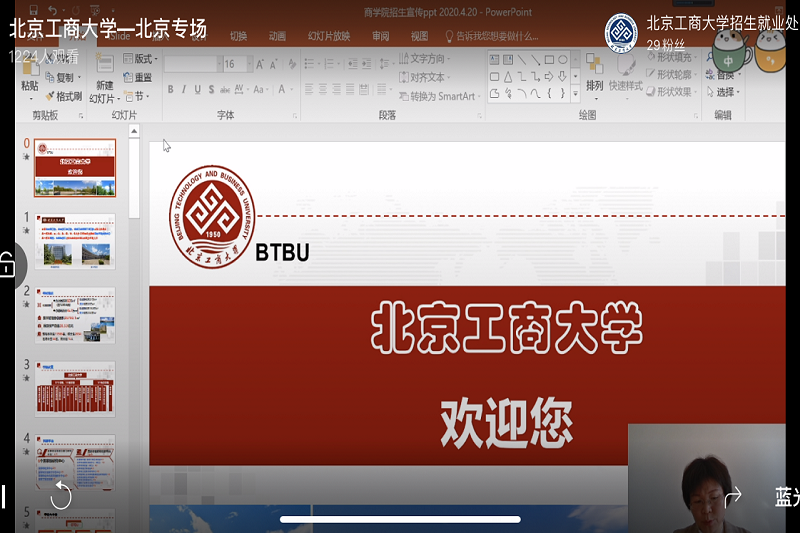Toggle Bold formatting button
This screenshot has height=533, width=800.
171,90
